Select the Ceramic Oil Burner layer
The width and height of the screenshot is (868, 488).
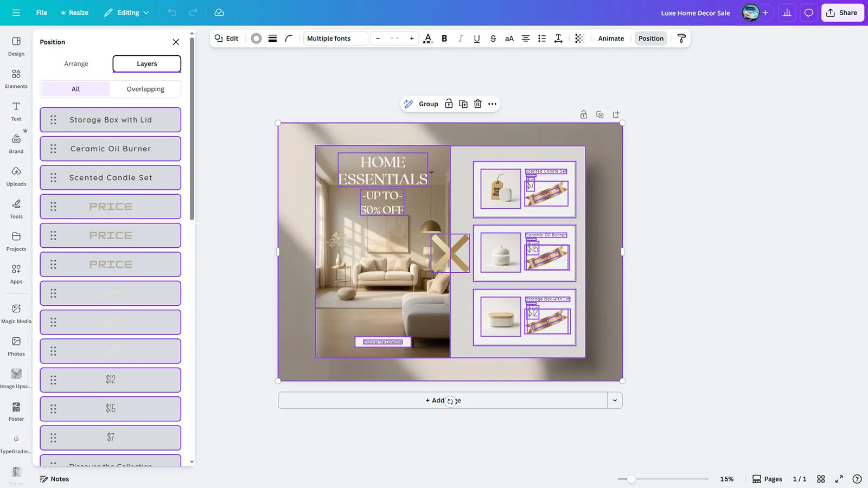tap(111, 149)
